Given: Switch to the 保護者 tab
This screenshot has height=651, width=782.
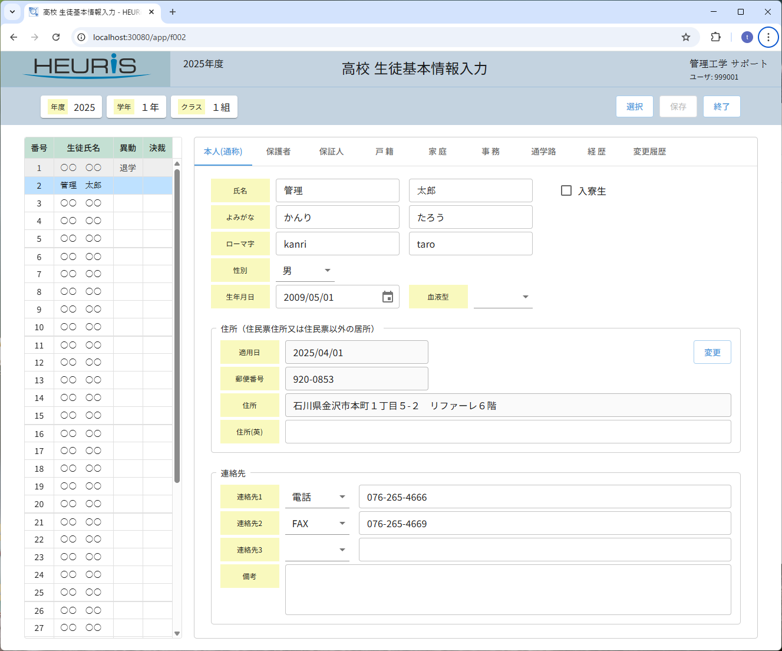Looking at the screenshot, I should (278, 152).
